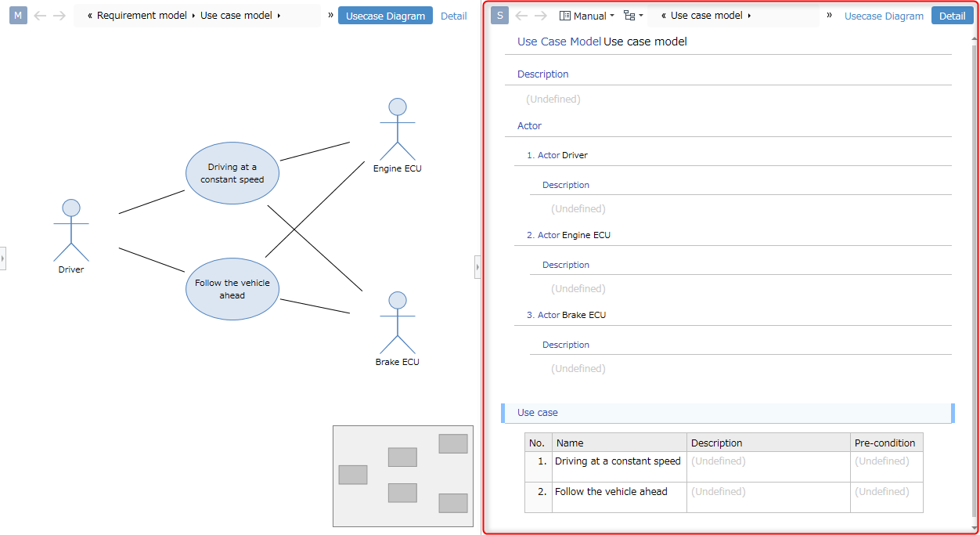This screenshot has width=980, height=535.
Task: Open '1. Actor Driver' entry
Action: pyautogui.click(x=557, y=155)
